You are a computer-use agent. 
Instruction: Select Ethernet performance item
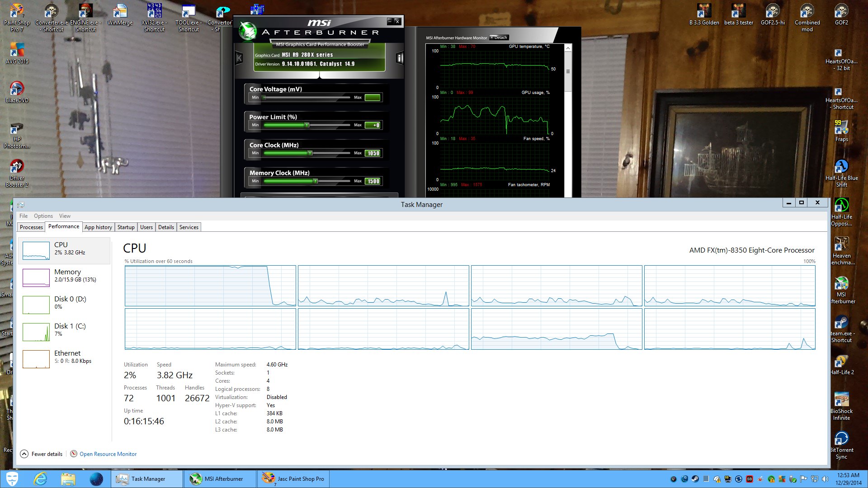(64, 359)
